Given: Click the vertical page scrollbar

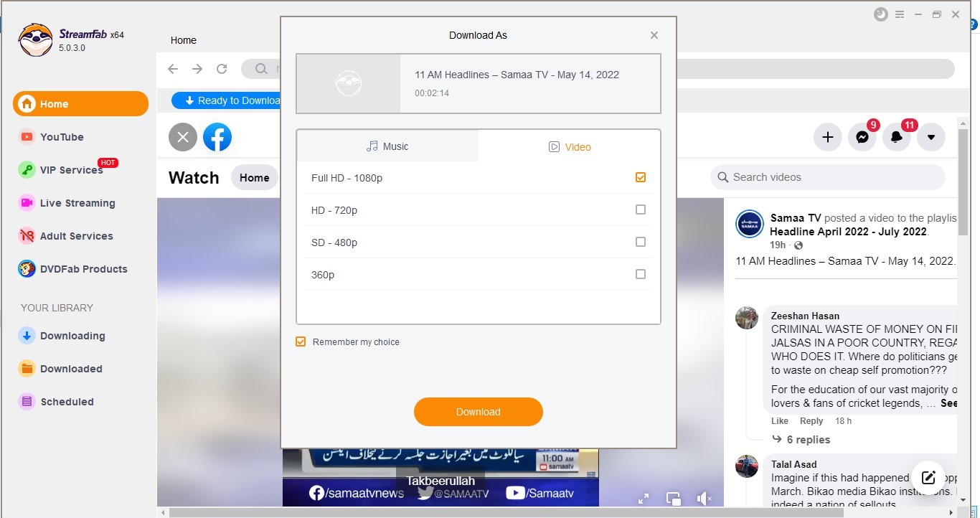Looking at the screenshot, I should (963, 182).
